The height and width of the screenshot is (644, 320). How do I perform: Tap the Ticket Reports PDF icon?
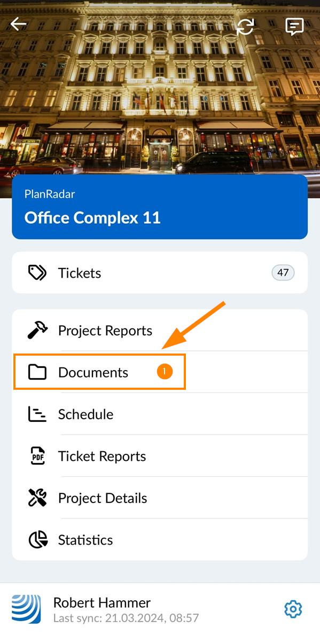(37, 456)
